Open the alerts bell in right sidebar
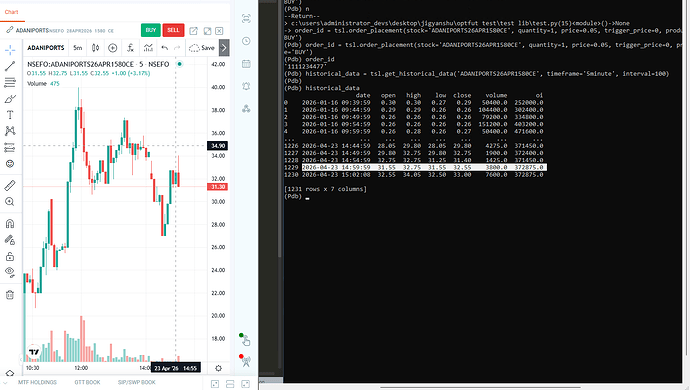This screenshot has width=690, height=390. (x=246, y=86)
